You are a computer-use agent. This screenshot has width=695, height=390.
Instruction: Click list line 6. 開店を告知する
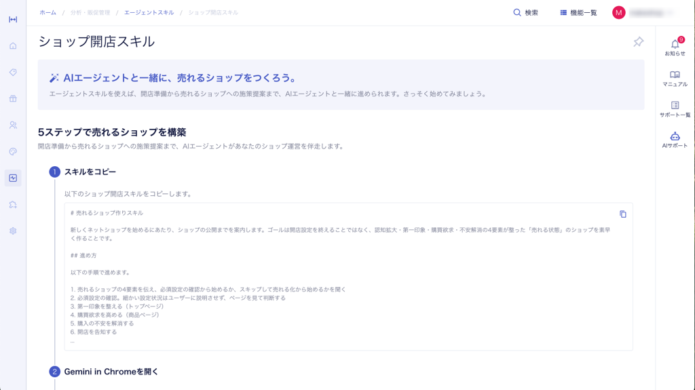pos(94,332)
